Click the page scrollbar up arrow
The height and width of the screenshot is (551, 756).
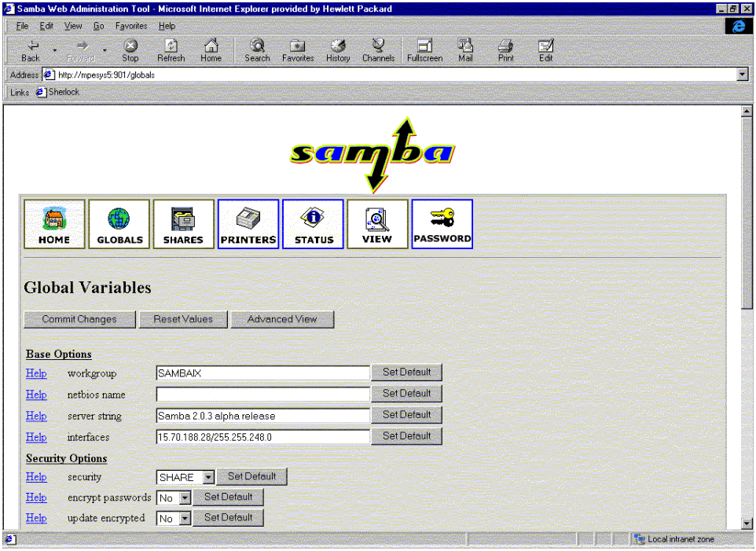tap(747, 112)
